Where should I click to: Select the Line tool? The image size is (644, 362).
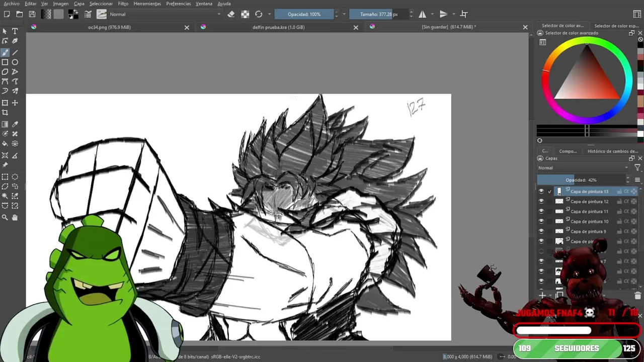[15, 52]
